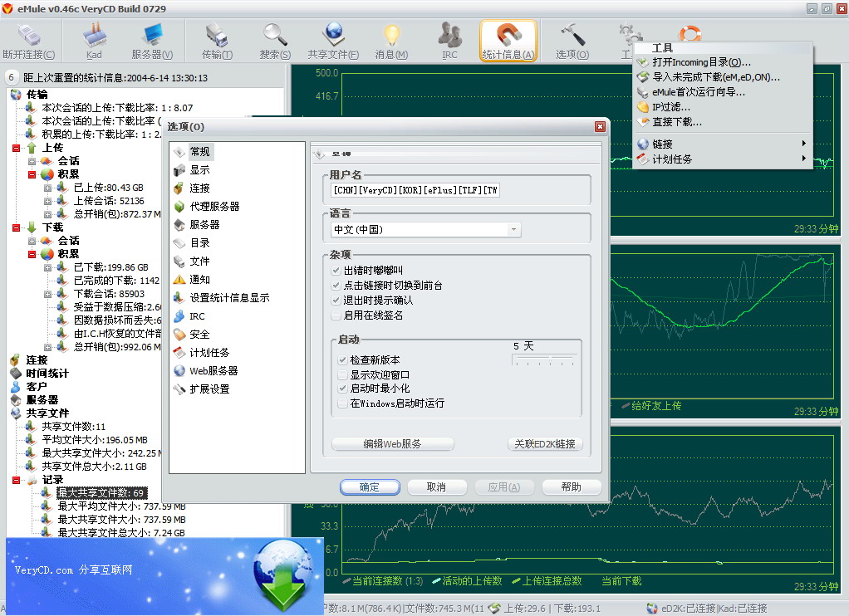Select the 统计信息 statistics magnet icon

(508, 42)
